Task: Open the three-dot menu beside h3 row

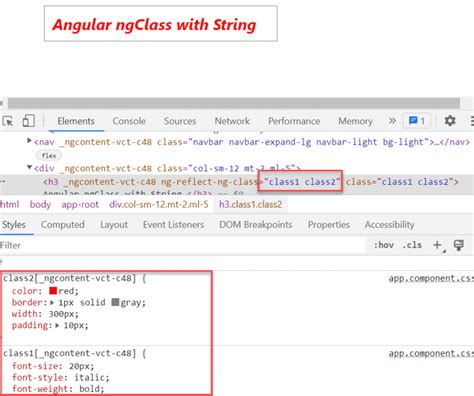Action: (3, 182)
